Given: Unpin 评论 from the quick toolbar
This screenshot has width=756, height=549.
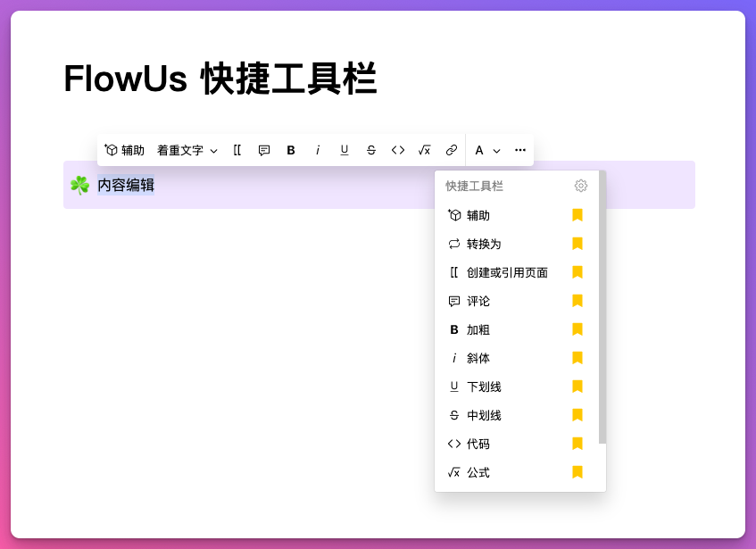Looking at the screenshot, I should coord(577,301).
